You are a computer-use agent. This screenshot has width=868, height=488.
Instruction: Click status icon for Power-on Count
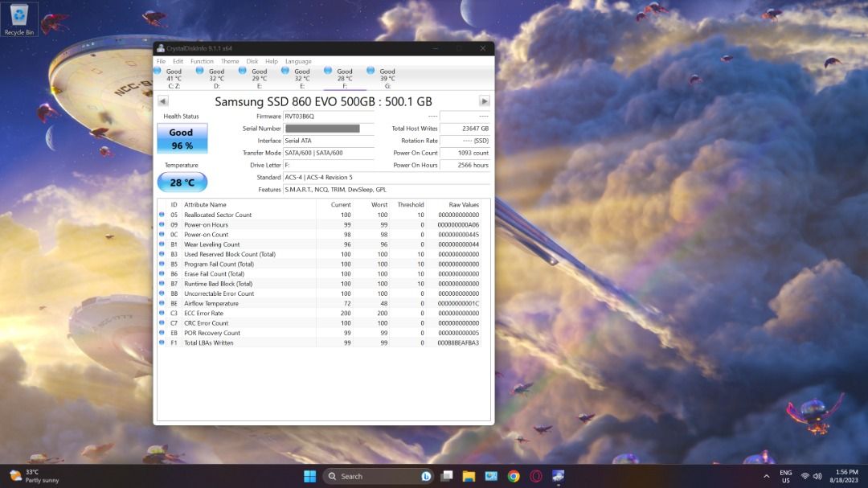coord(162,234)
